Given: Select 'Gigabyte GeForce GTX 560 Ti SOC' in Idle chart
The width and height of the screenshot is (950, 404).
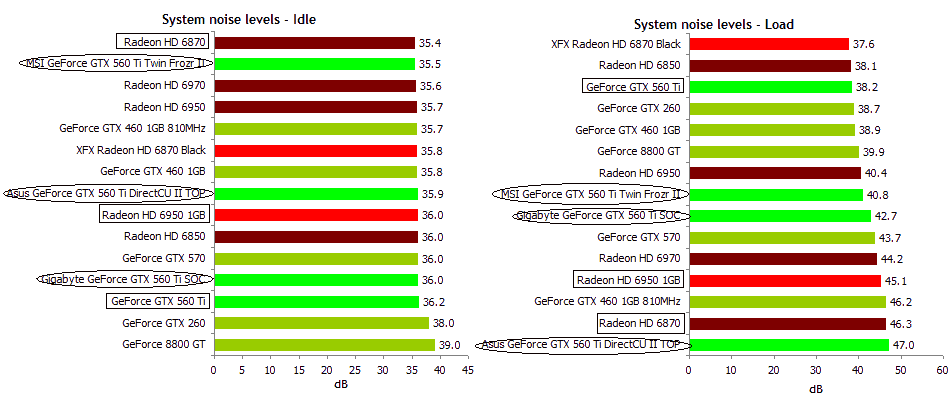Looking at the screenshot, I should pyautogui.click(x=124, y=280).
